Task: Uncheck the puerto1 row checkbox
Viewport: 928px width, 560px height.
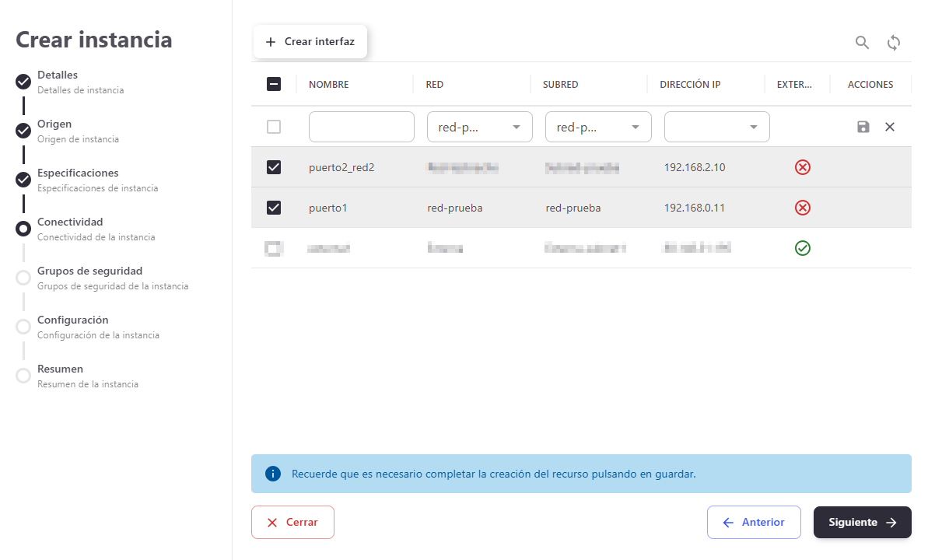Action: (274, 208)
